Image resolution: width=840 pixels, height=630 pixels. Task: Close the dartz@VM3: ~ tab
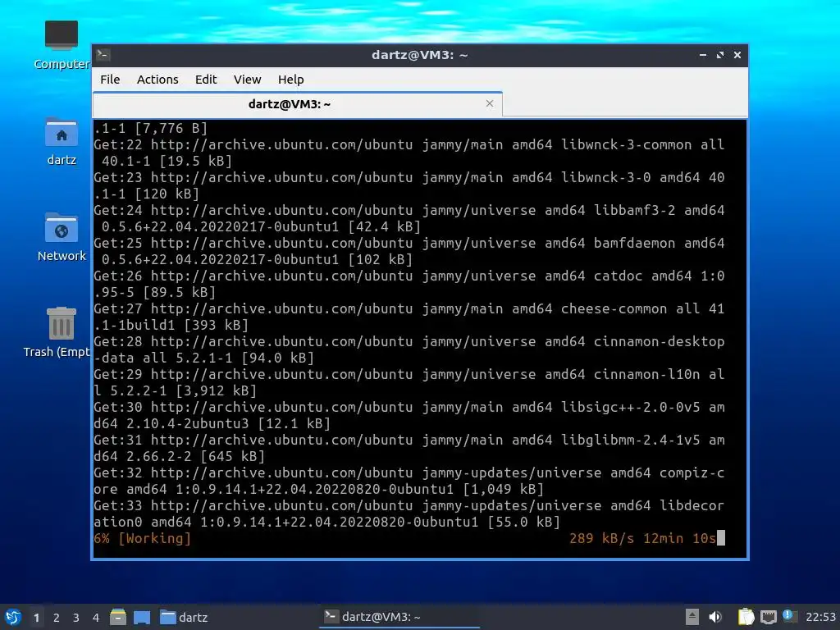pyautogui.click(x=489, y=103)
